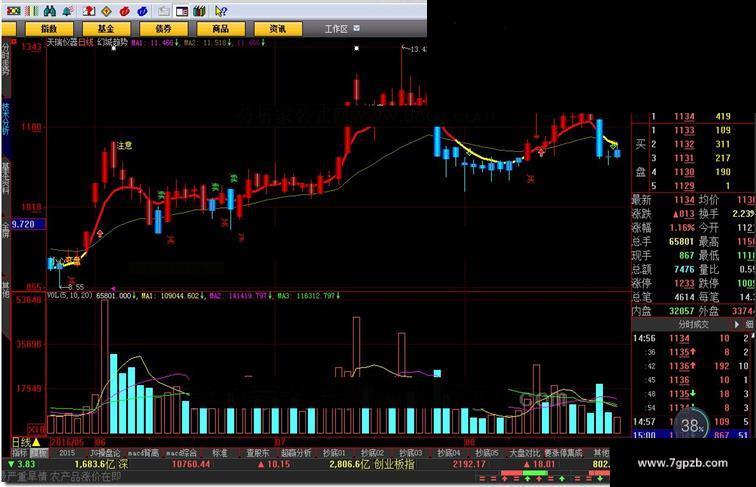
Task: Select the 抄底04 indicator tab
Action: pyautogui.click(x=448, y=453)
